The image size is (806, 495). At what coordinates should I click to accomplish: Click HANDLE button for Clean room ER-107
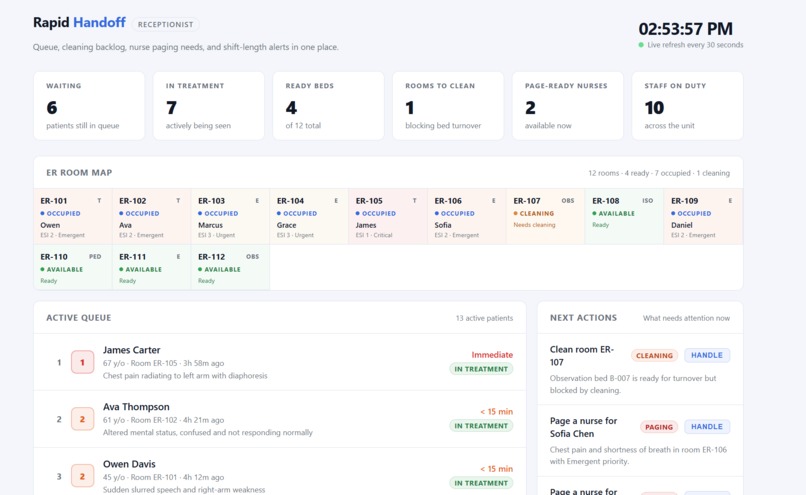(x=707, y=355)
